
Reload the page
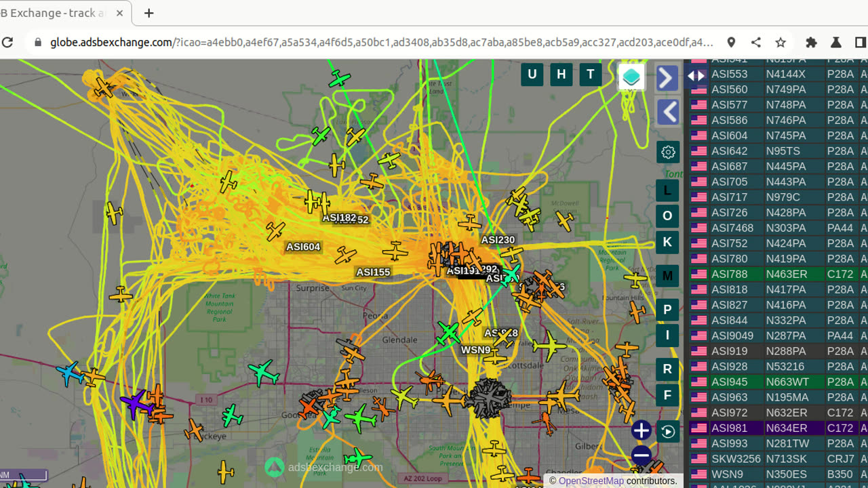7,42
